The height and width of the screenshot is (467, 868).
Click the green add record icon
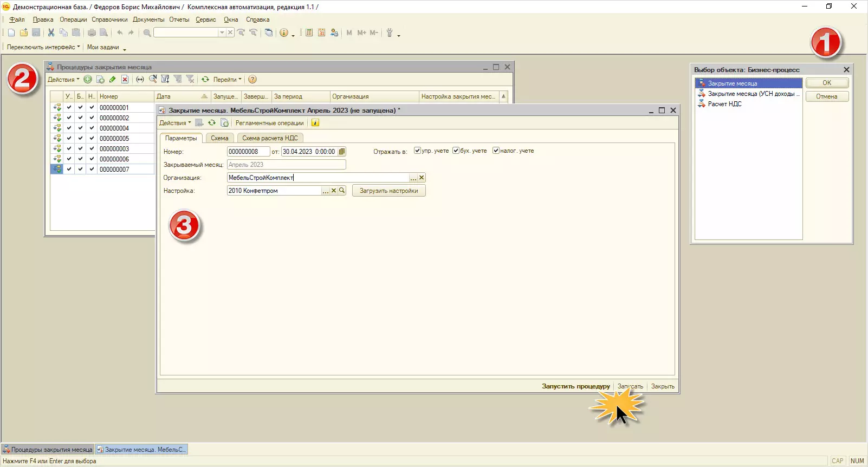pyautogui.click(x=88, y=80)
